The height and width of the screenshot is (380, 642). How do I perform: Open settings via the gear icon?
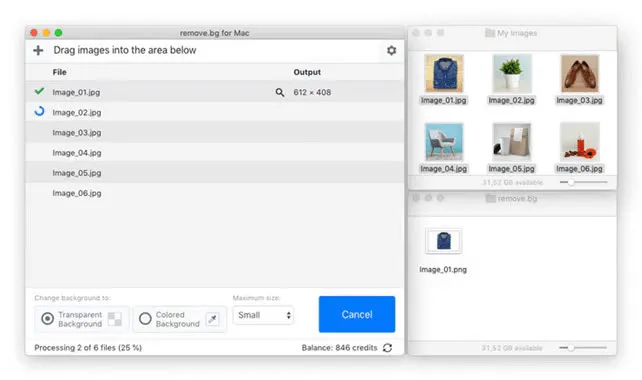tap(391, 50)
